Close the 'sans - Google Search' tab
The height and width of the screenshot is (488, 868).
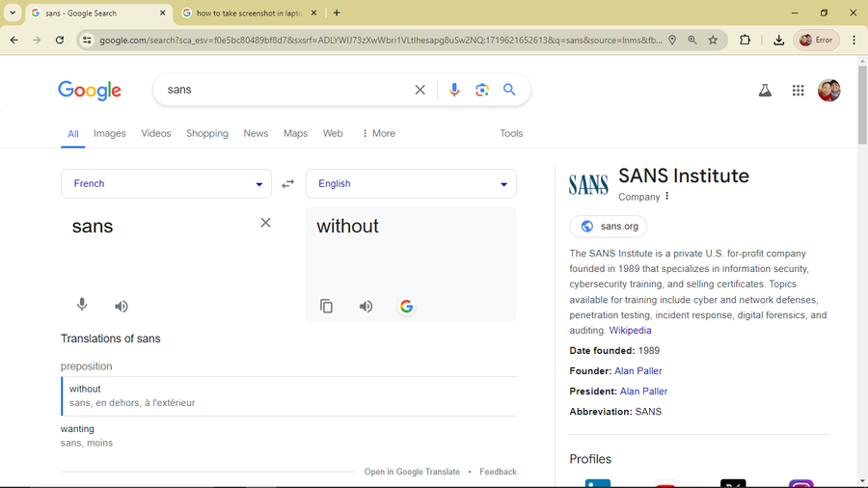pos(162,13)
